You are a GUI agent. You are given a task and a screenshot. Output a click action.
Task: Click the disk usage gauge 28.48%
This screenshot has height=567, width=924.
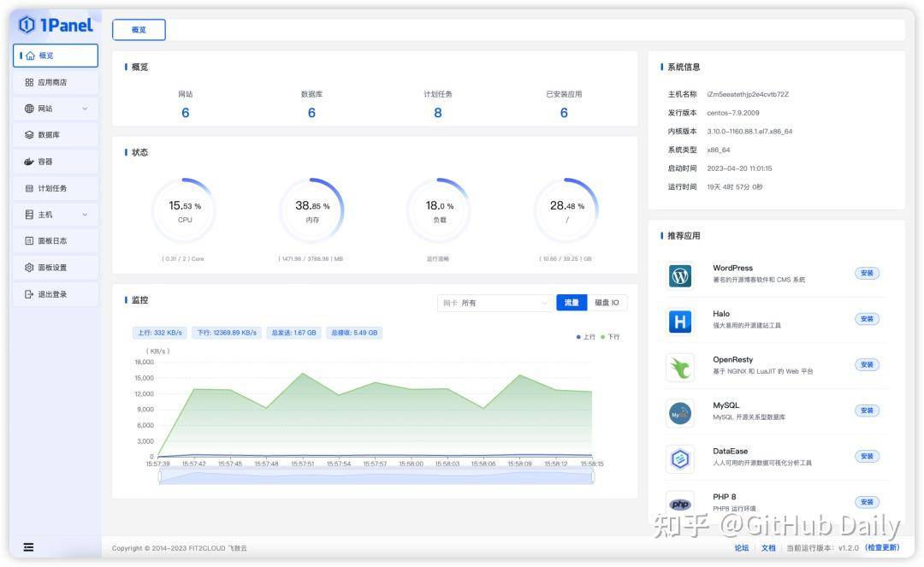coord(566,210)
